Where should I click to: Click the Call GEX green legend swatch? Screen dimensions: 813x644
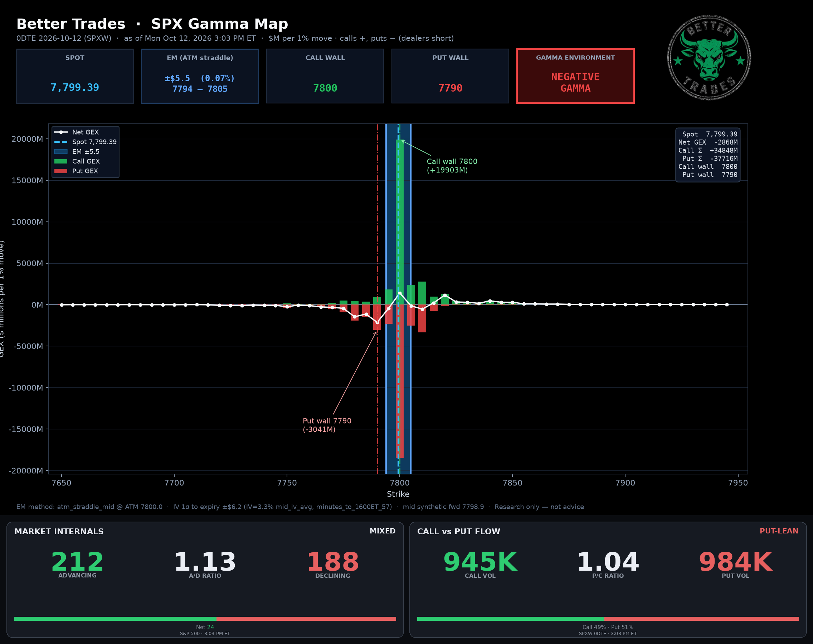(61, 161)
